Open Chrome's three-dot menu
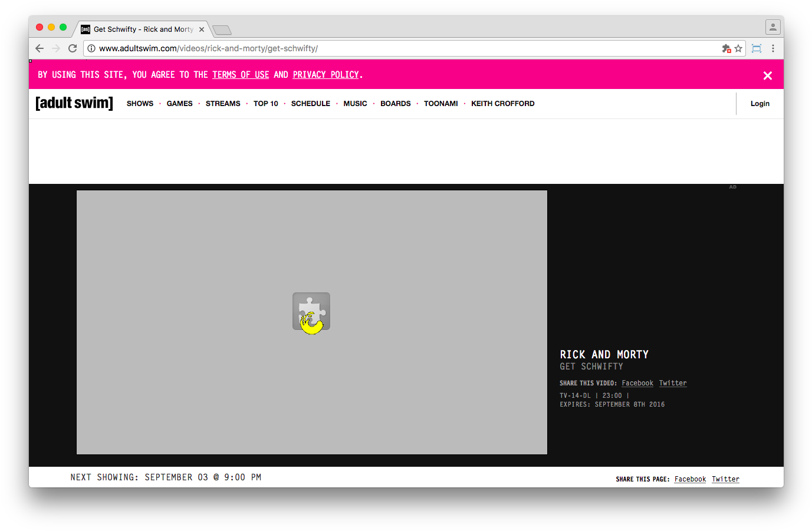Image resolution: width=812 pixels, height=531 pixels. (x=773, y=48)
